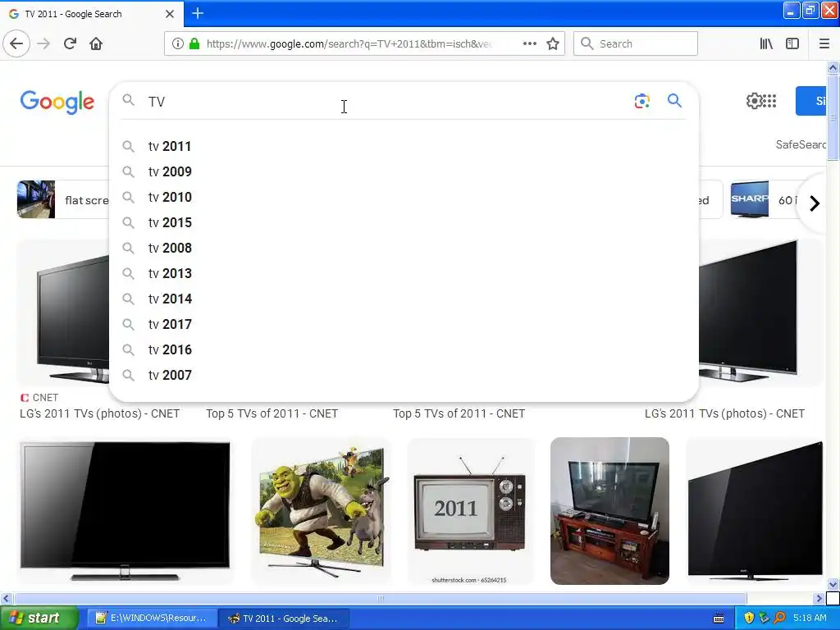Click the Google logo
Screen dimensions: 840x630
pos(57,101)
